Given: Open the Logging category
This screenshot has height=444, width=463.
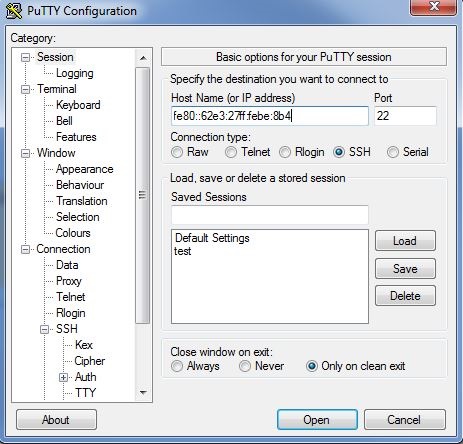Looking at the screenshot, I should (75, 73).
